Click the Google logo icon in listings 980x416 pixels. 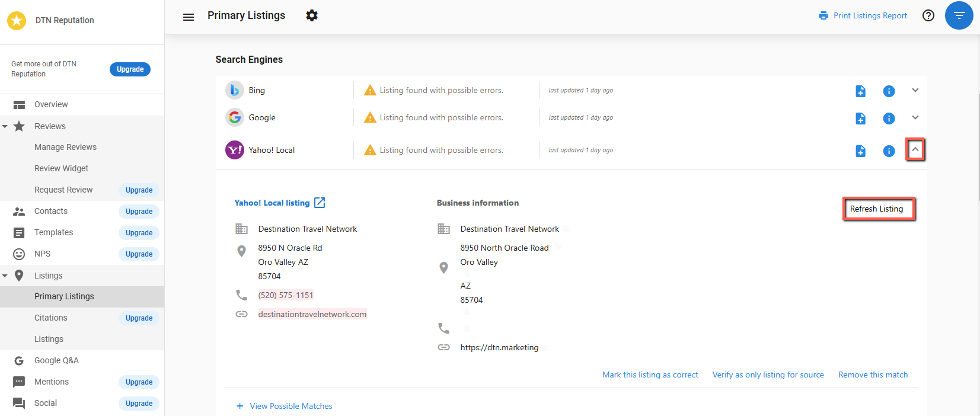(x=235, y=117)
